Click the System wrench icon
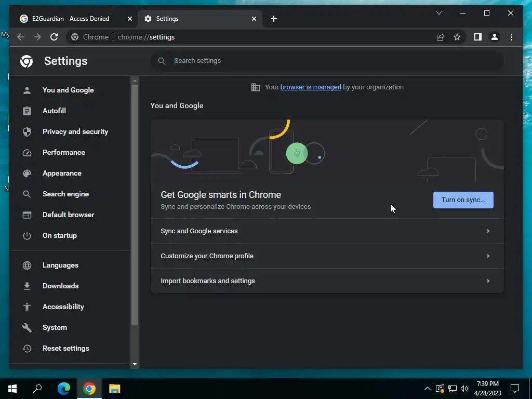532x399 pixels. pyautogui.click(x=27, y=328)
